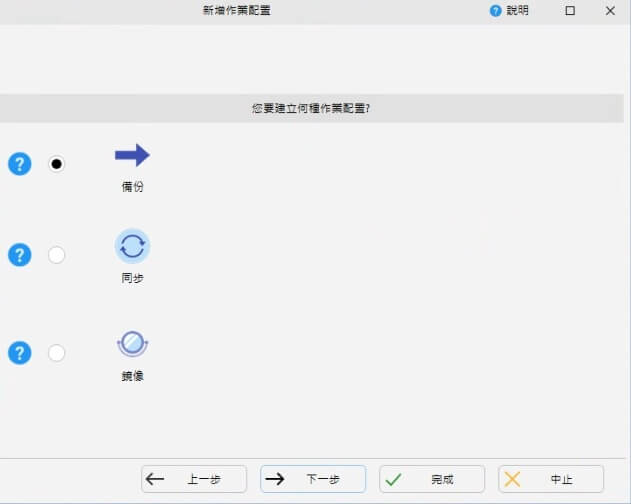
Task: Select the 同步 sync radio button
Action: (57, 255)
